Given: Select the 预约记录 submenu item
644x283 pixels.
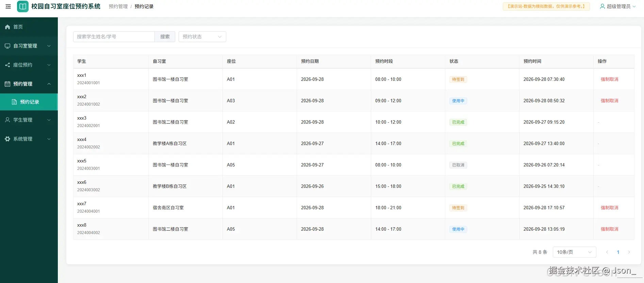Looking at the screenshot, I should click(x=29, y=102).
